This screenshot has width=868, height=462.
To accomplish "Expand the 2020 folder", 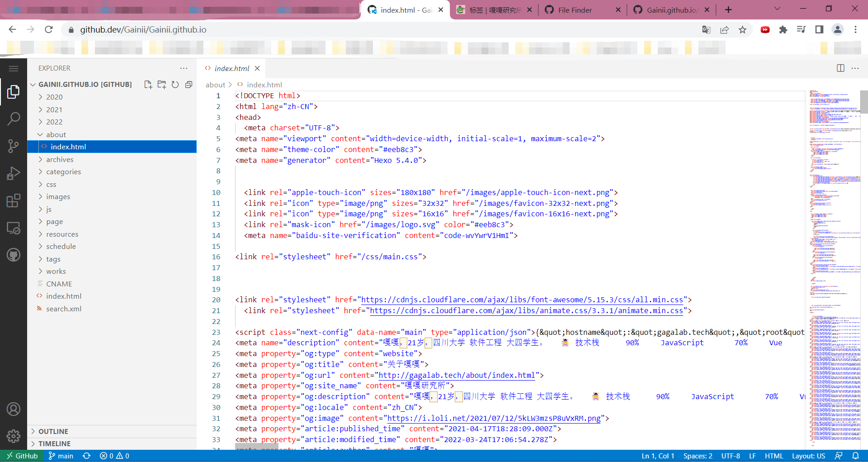I will pos(112,97).
